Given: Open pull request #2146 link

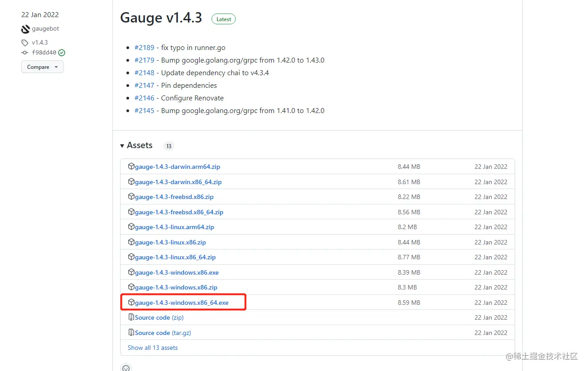Looking at the screenshot, I should click(144, 98).
